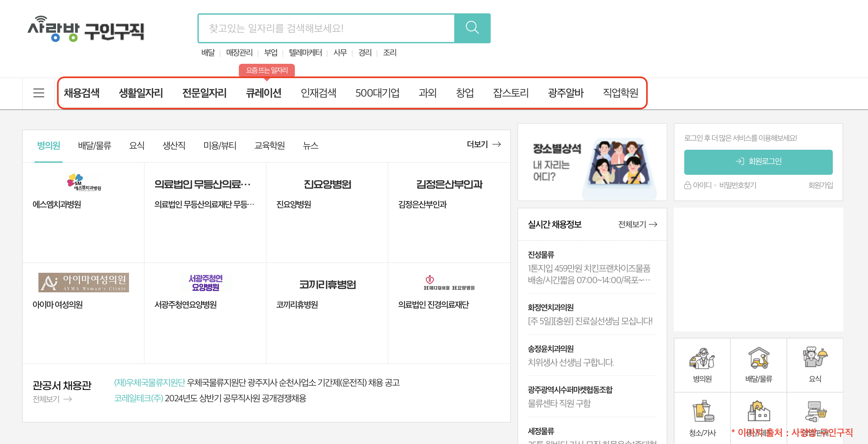
Task: Open the 우체국물류지원단 기간제 채용 공고
Action: 257,383
